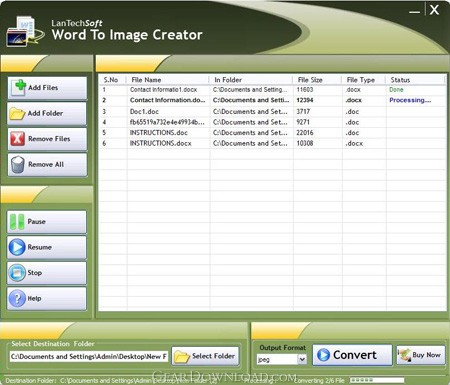Image resolution: width=450 pixels, height=385 pixels.
Task: Click the green Pause bars icon
Action: click(17, 222)
